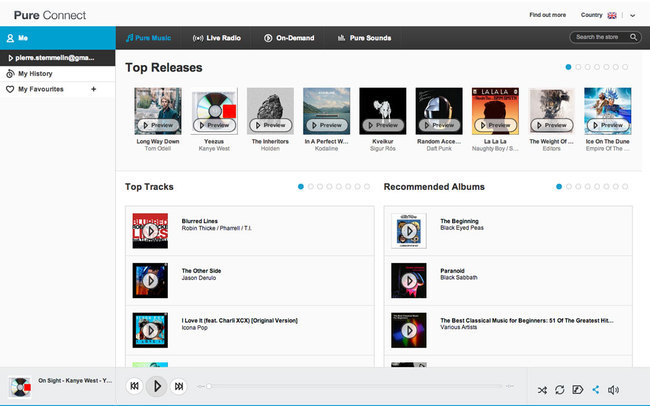Open the country dropdown arrow
The width and height of the screenshot is (650, 406).
pyautogui.click(x=633, y=16)
